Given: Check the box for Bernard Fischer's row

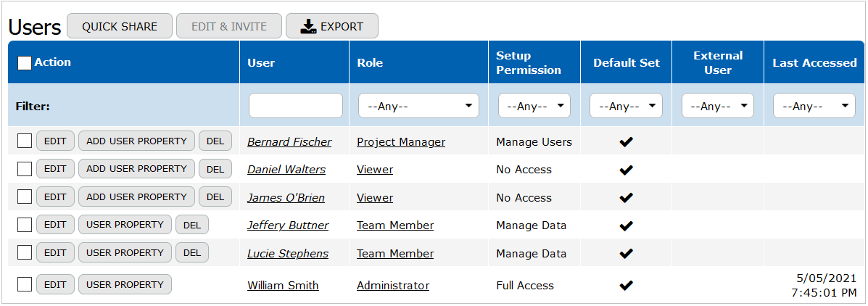Looking at the screenshot, I should [x=25, y=141].
